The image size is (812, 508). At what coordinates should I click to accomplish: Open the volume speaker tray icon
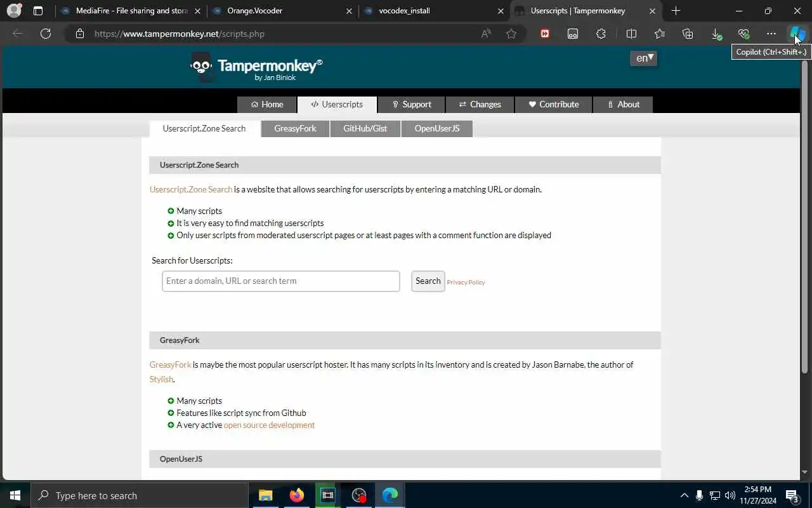(730, 495)
